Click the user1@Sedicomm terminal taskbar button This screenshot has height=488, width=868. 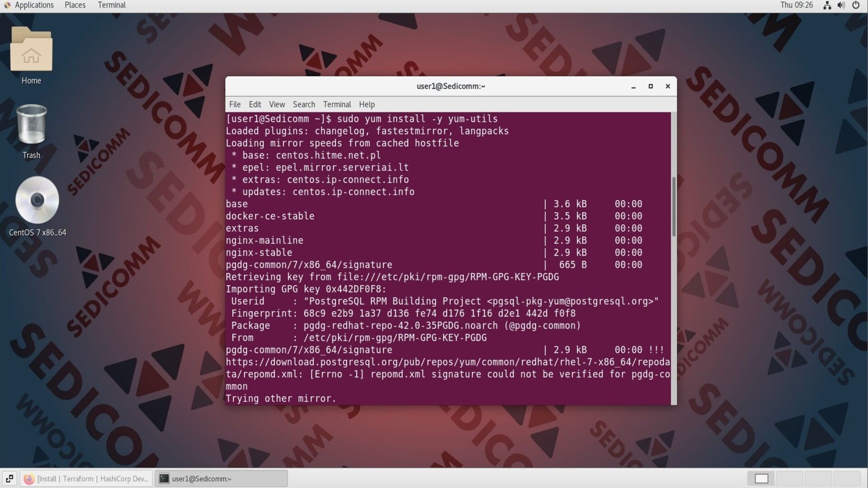(221, 479)
